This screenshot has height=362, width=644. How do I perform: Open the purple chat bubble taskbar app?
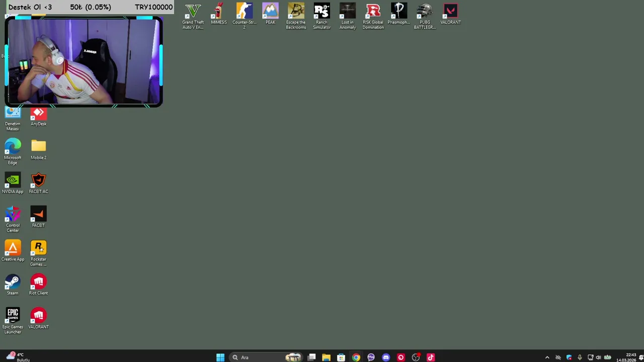[x=371, y=357]
